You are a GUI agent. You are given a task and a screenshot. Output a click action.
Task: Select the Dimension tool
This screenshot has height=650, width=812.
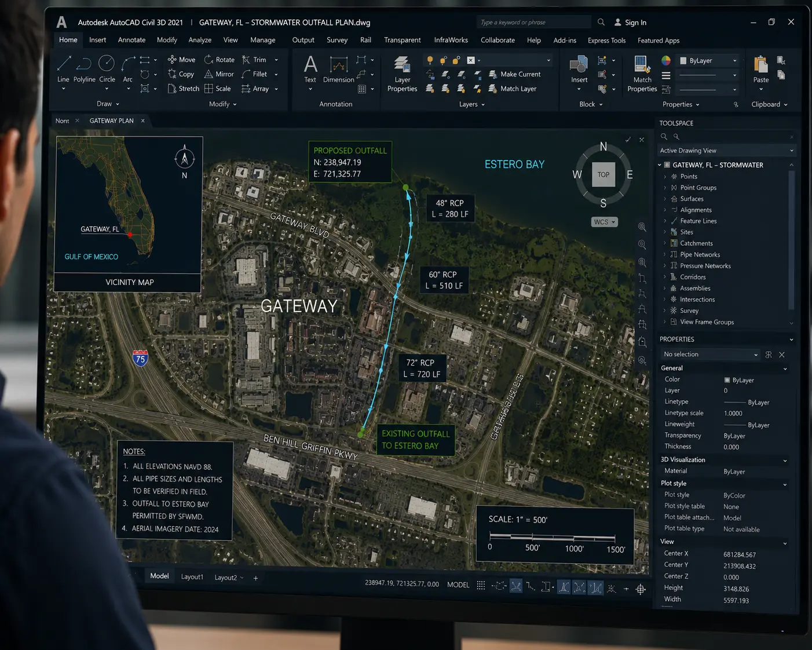point(338,69)
